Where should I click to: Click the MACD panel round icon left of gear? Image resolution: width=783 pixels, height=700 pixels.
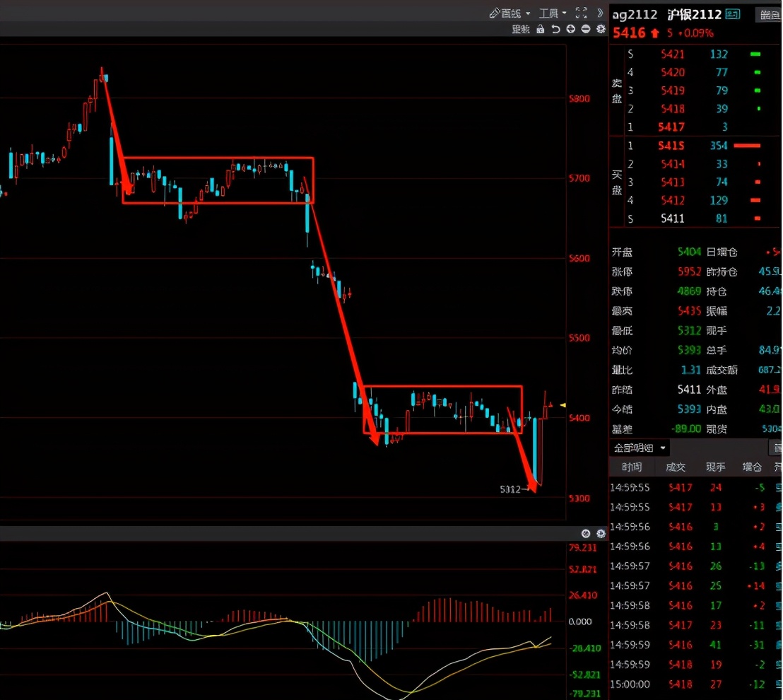click(x=586, y=534)
